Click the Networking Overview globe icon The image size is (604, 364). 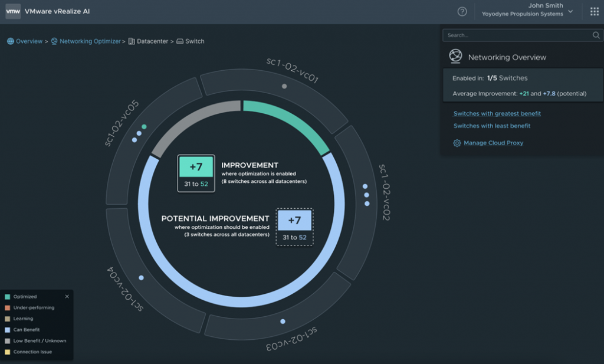pos(455,56)
